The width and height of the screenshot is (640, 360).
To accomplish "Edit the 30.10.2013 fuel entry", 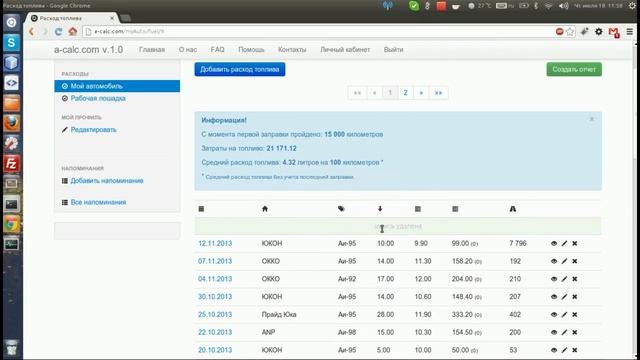I will [x=564, y=297].
